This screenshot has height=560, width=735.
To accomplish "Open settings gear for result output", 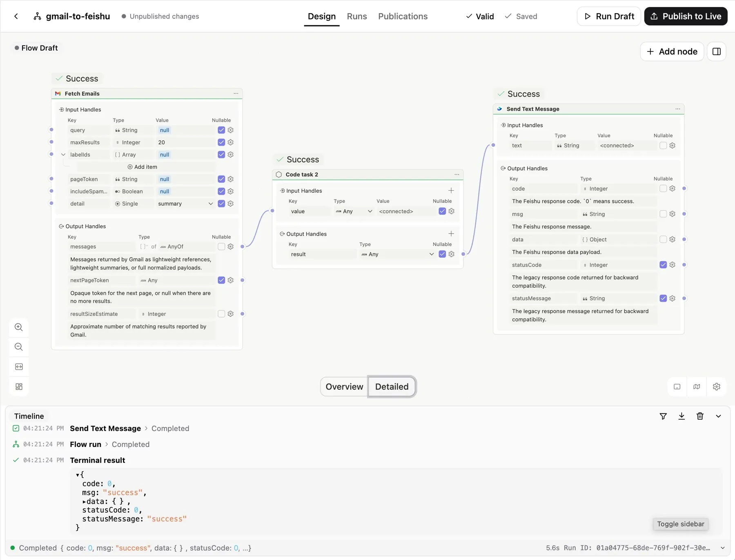I will [x=452, y=254].
